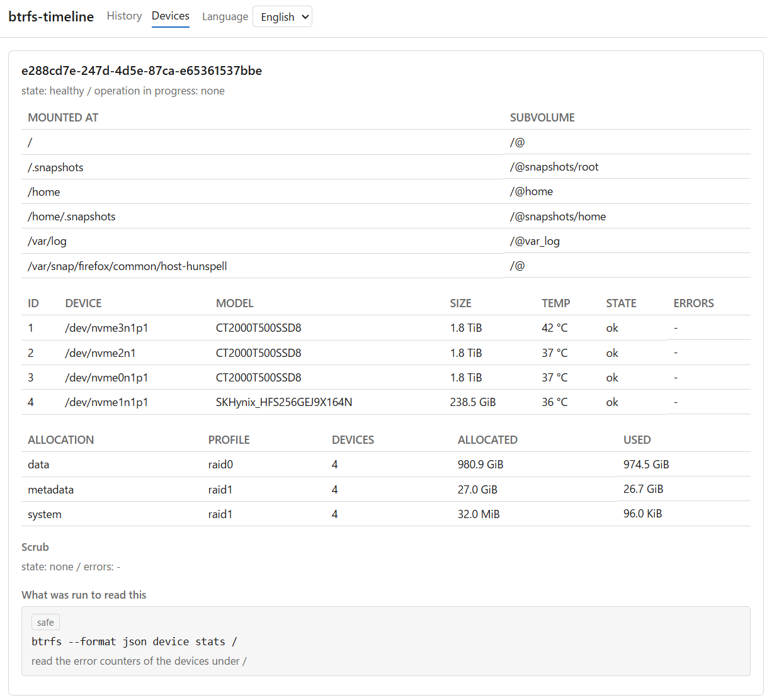
Task: Click the SUBVOLUME column header
Action: point(542,118)
